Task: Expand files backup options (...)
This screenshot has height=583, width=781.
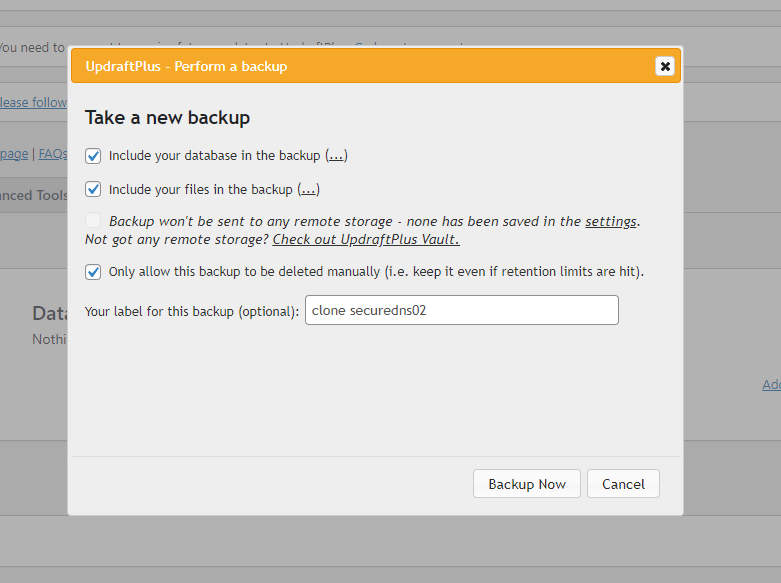Action: (309, 190)
